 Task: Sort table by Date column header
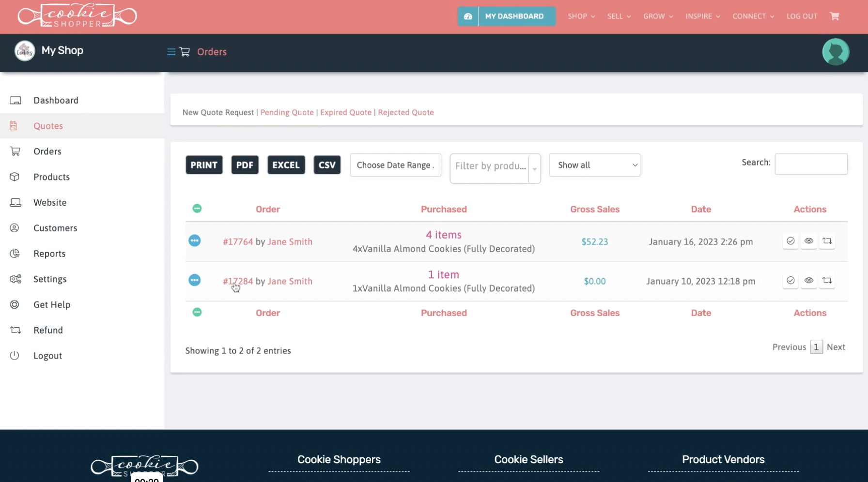701,209
